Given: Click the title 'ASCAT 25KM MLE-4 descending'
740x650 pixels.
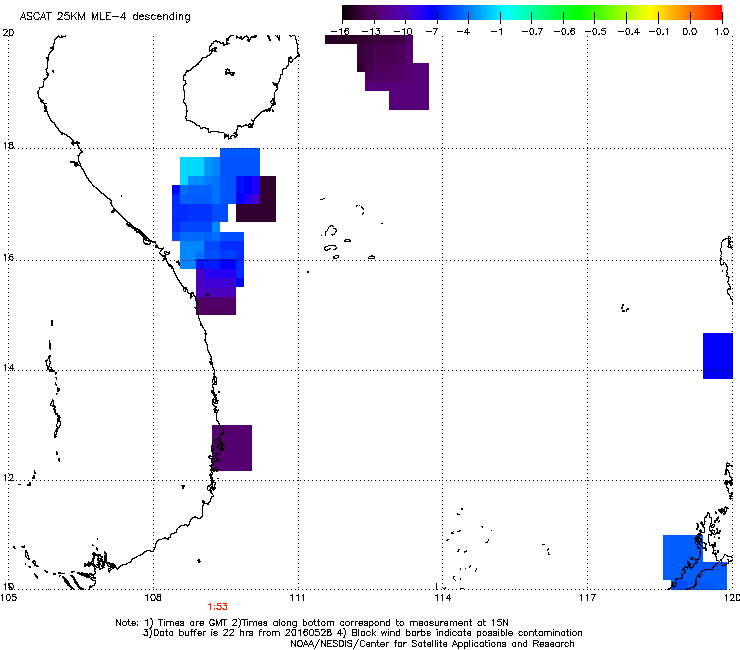Looking at the screenshot, I should 105,17.
